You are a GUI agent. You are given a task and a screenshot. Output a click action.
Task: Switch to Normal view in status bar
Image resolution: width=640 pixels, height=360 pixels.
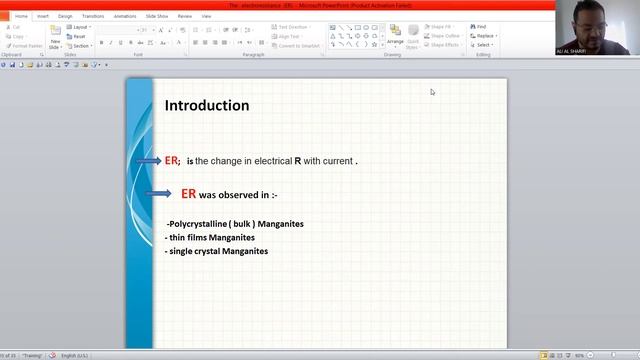coord(544,356)
